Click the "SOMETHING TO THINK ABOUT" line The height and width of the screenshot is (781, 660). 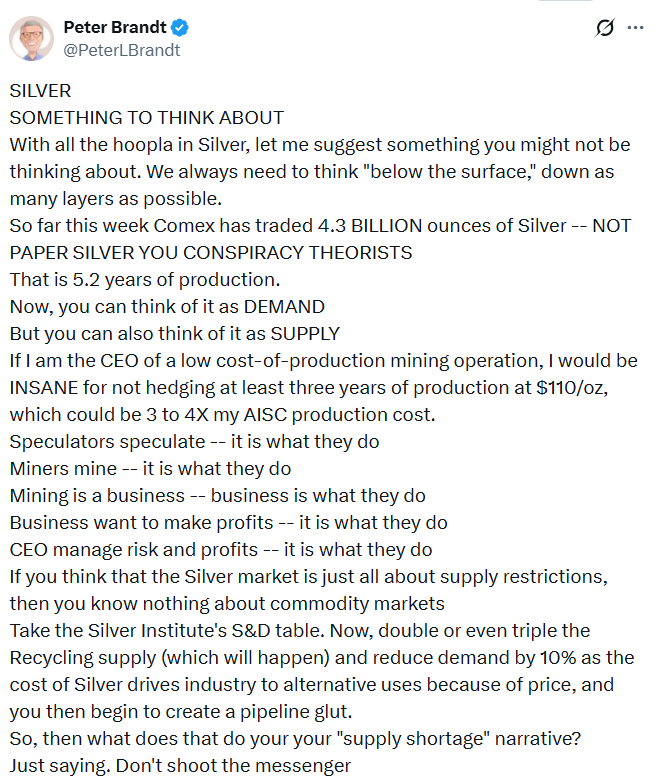point(147,117)
